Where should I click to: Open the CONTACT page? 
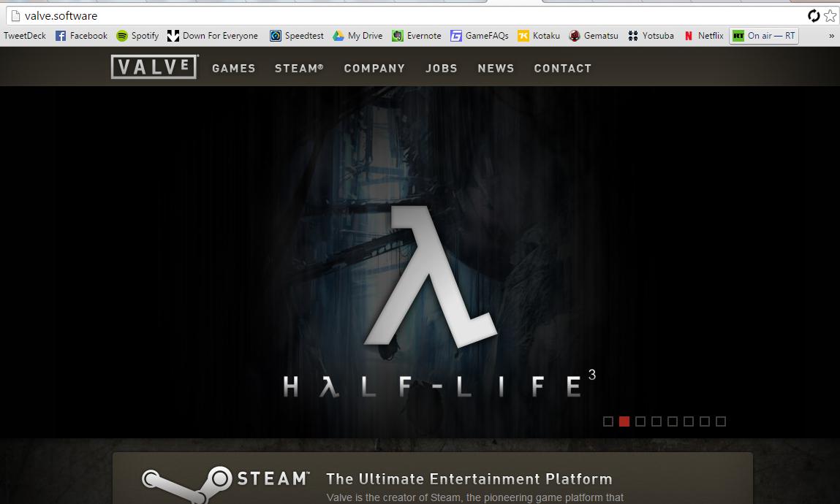(x=563, y=68)
